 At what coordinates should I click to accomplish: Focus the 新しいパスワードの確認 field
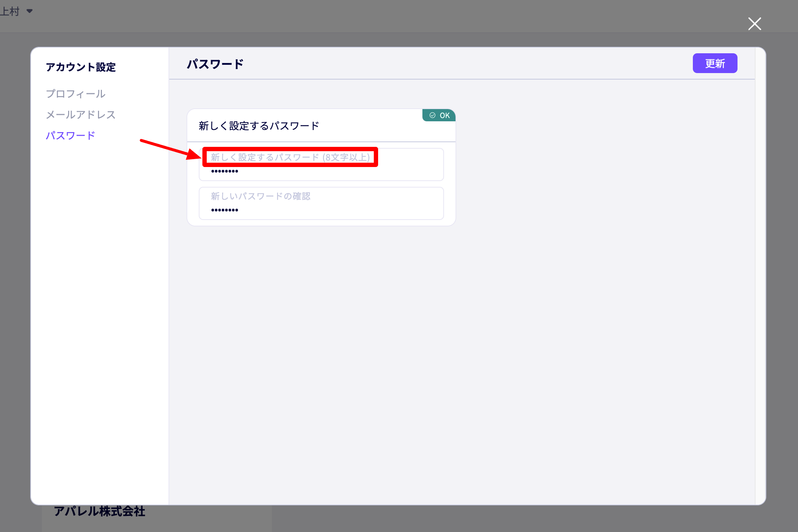tap(321, 203)
